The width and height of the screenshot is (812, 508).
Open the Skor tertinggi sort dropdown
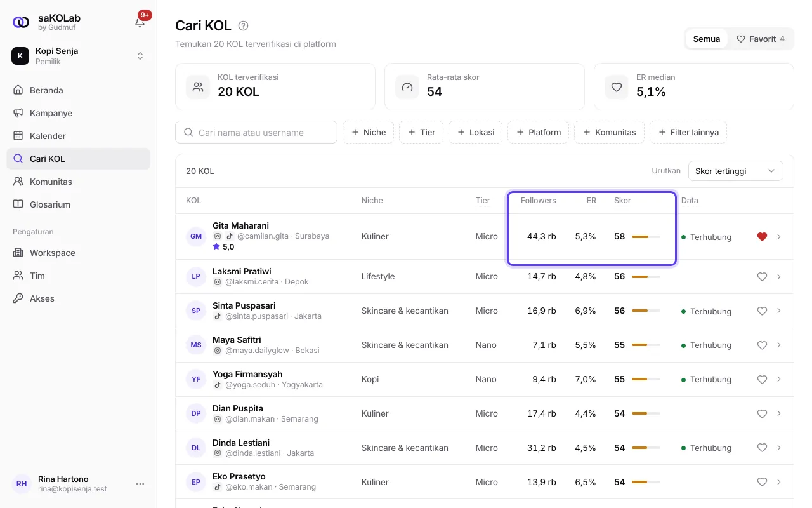pyautogui.click(x=735, y=171)
